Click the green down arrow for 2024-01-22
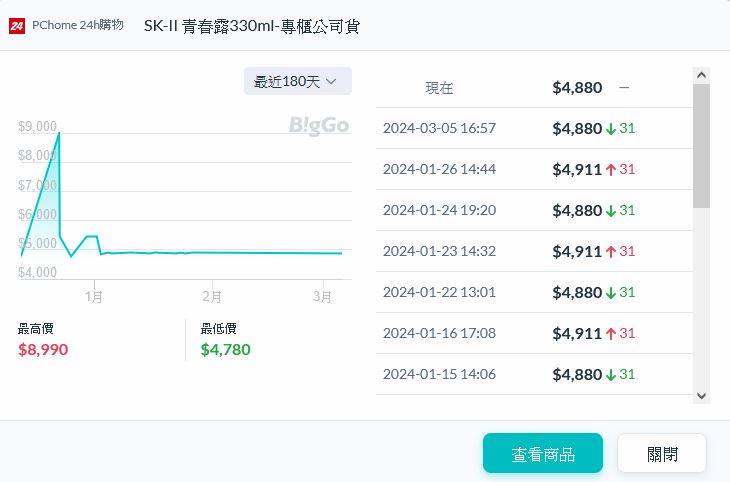Image resolution: width=730 pixels, height=482 pixels. pos(611,292)
